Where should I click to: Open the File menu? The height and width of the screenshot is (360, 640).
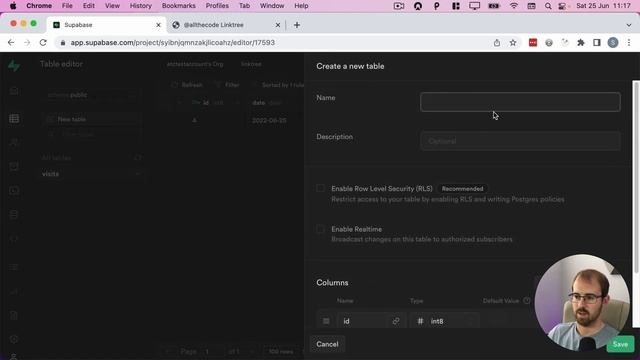coord(67,6)
